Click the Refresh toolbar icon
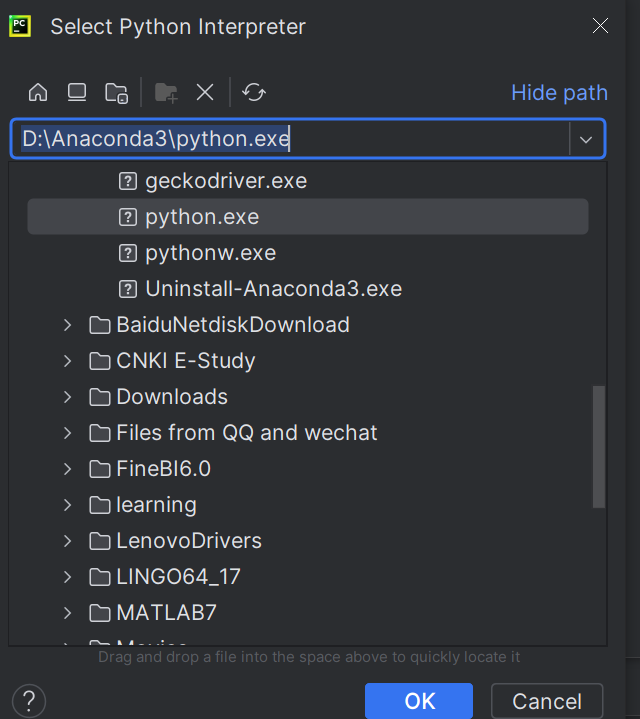The image size is (640, 719). (x=254, y=93)
